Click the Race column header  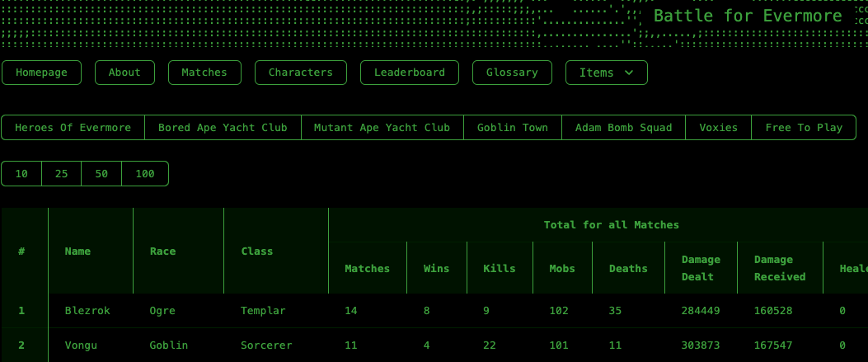(178, 251)
